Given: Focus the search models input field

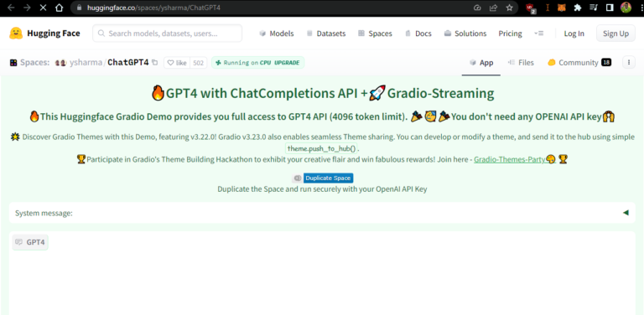Looking at the screenshot, I should tap(167, 34).
